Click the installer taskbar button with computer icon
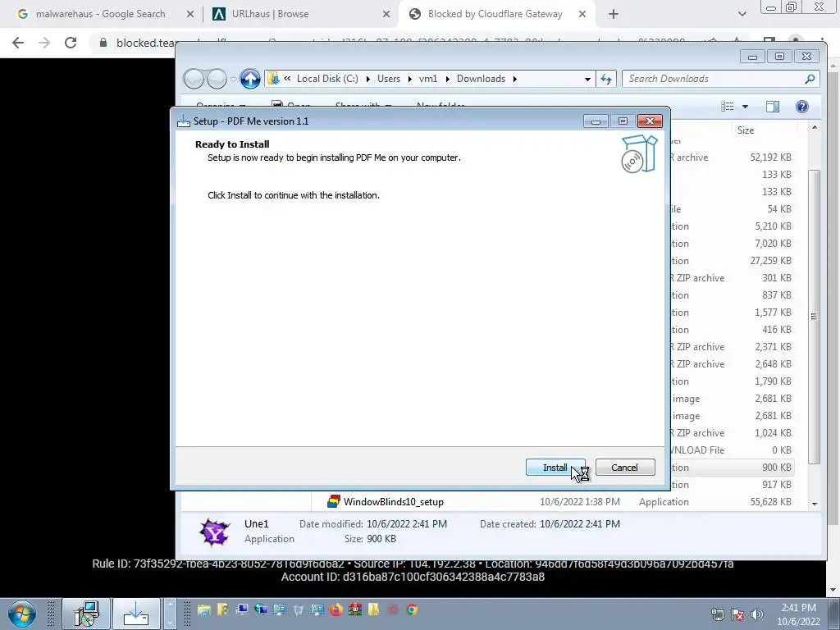The image size is (840, 630). (x=86, y=614)
